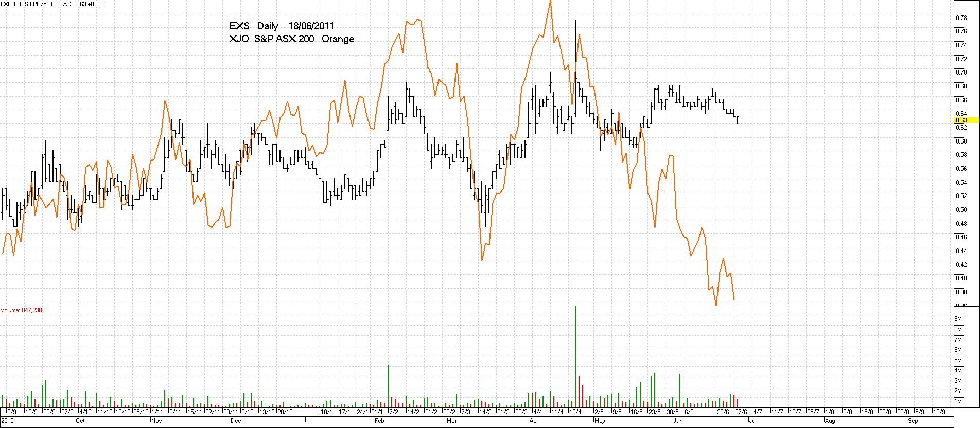This screenshot has width=980, height=428.
Task: Click the 'Sep' month marker at far right
Action: click(913, 421)
